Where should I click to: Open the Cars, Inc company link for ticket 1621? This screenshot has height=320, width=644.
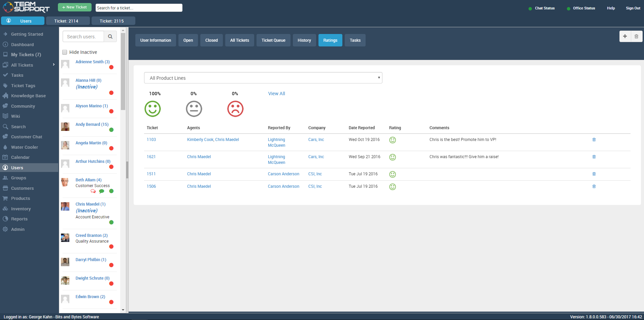316,157
